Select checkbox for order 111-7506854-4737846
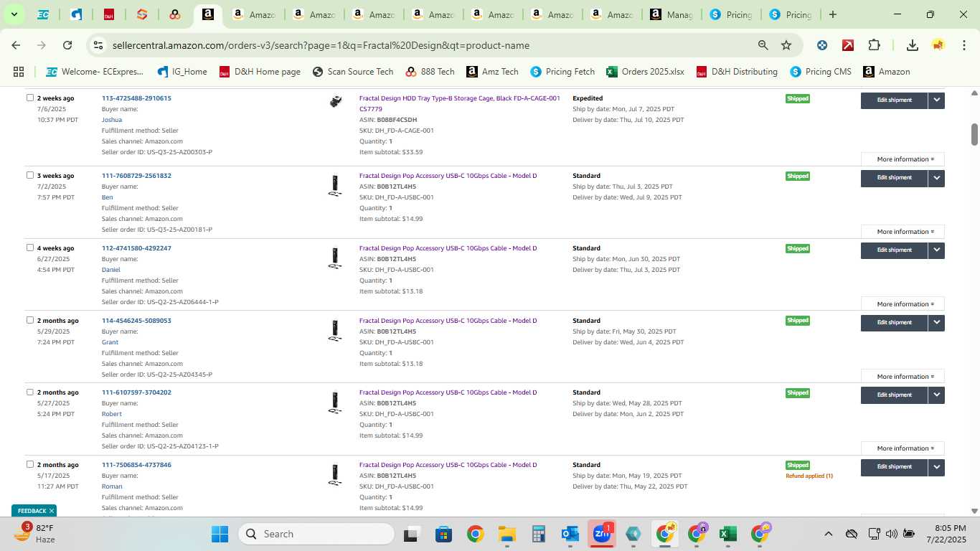This screenshot has width=980, height=551. pos(30,464)
